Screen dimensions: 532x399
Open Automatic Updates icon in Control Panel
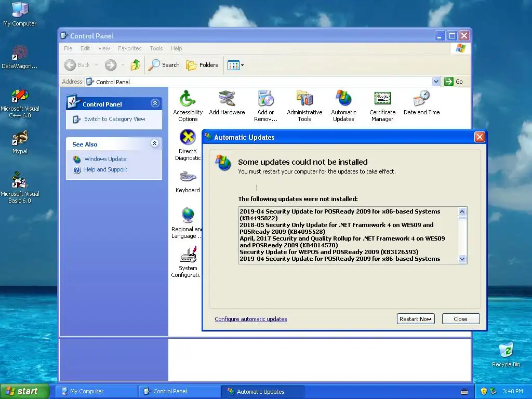pos(343,105)
